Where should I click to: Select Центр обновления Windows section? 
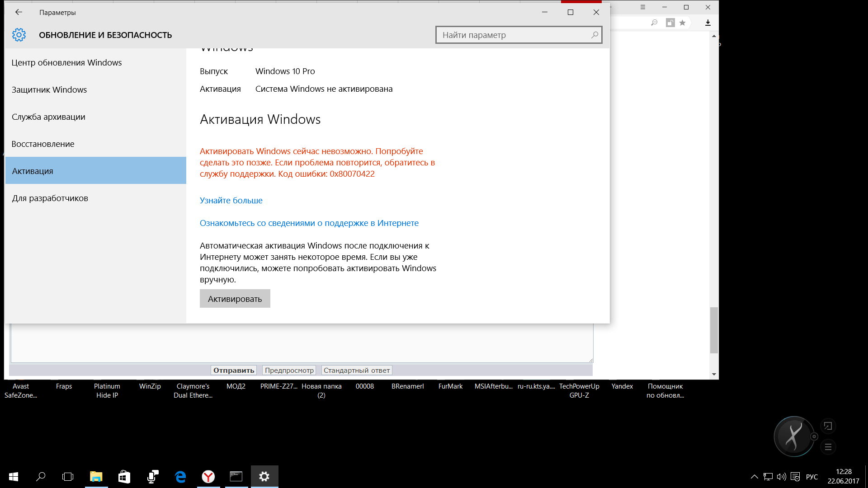(x=66, y=62)
